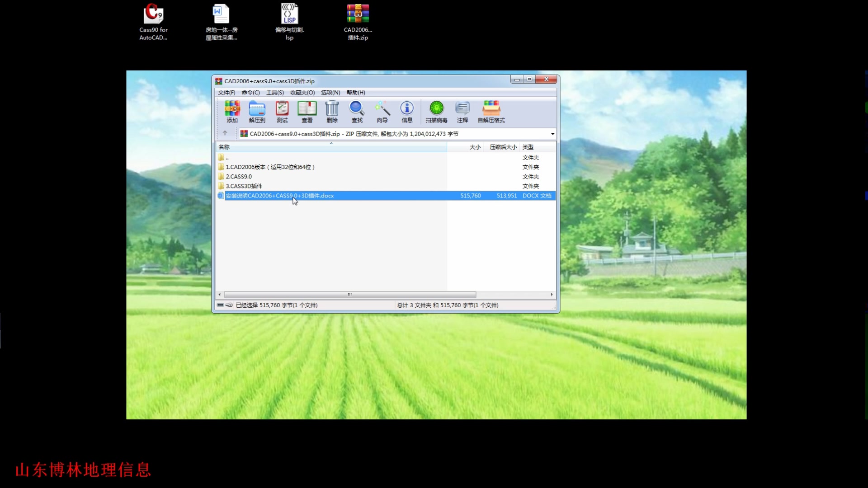Click horizontal scrollbar thumb in file list
This screenshot has width=868, height=488.
[x=349, y=295]
